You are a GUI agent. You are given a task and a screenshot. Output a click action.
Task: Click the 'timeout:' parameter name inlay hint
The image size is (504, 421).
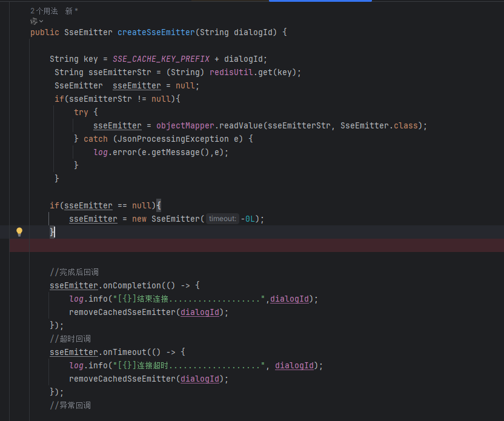click(222, 218)
